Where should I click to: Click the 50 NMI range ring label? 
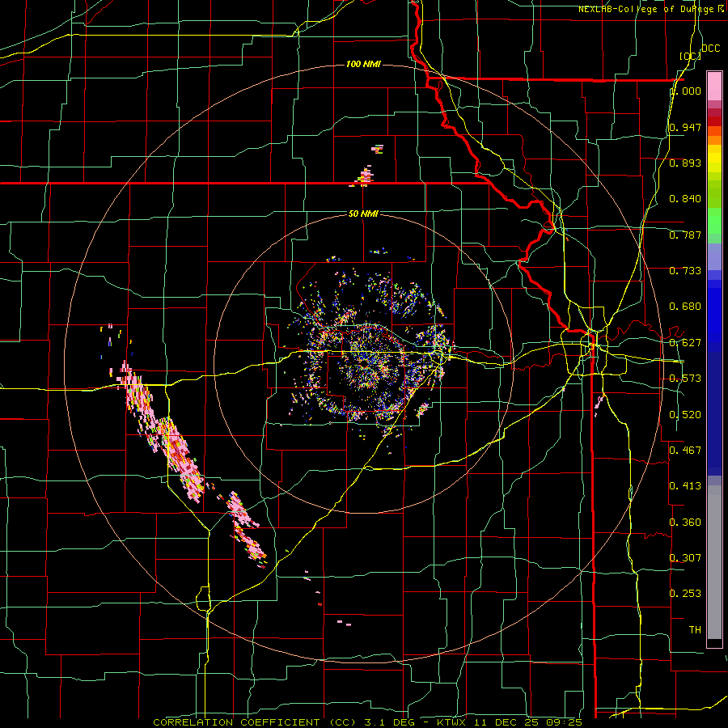(363, 214)
